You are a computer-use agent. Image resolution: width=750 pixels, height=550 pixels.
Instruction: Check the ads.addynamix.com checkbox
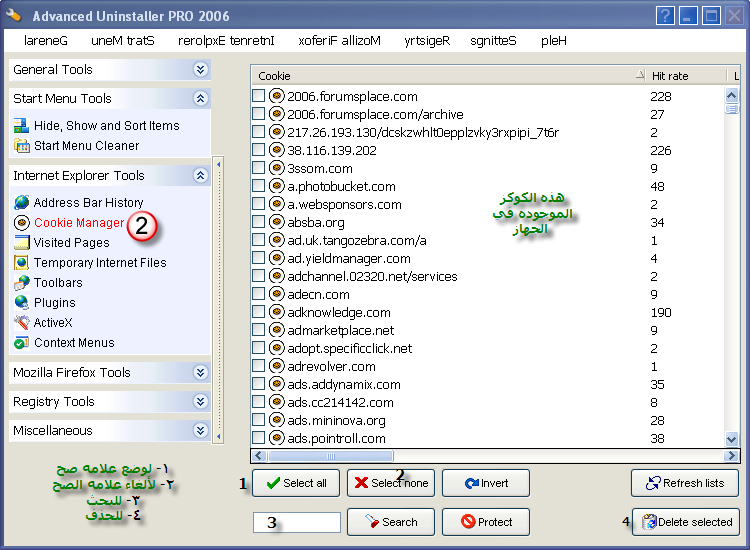click(258, 384)
